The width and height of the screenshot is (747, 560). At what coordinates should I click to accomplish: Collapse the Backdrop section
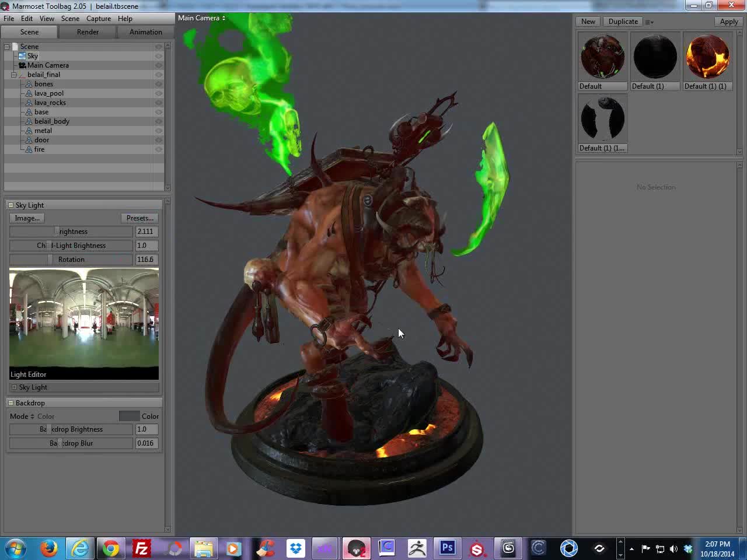(11, 403)
